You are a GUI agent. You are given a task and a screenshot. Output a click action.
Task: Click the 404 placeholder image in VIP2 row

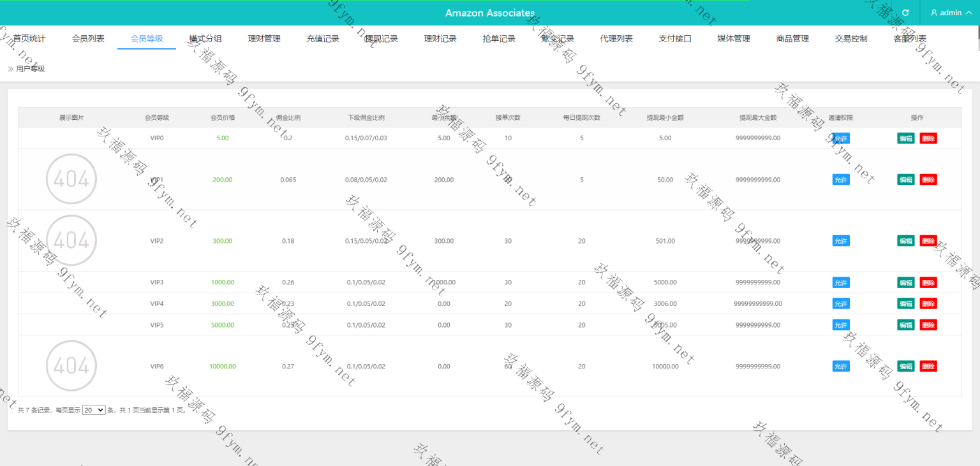[x=71, y=240]
